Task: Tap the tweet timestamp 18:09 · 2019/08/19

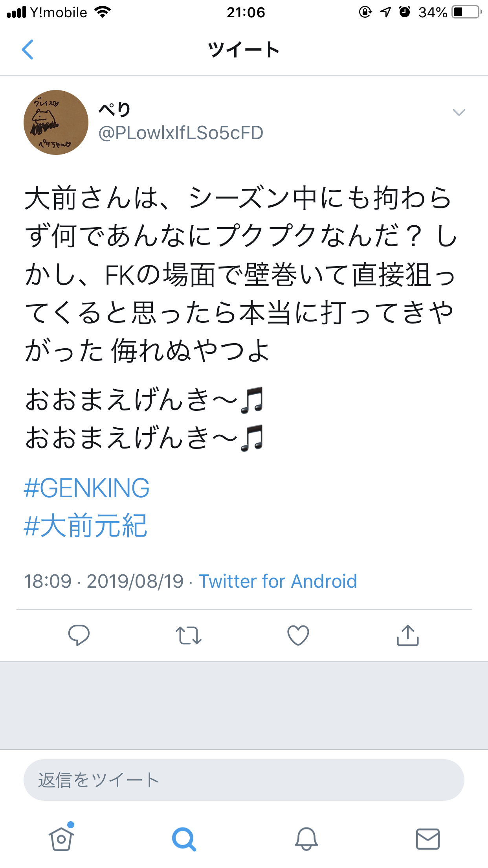Action: (x=104, y=581)
